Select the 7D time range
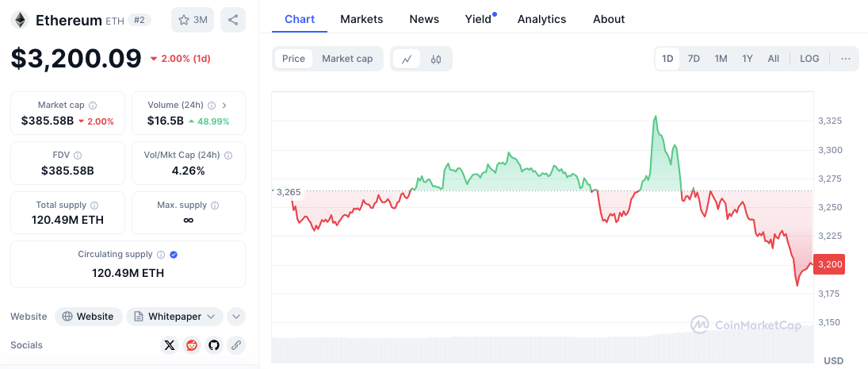This screenshot has width=868, height=369. [694, 59]
